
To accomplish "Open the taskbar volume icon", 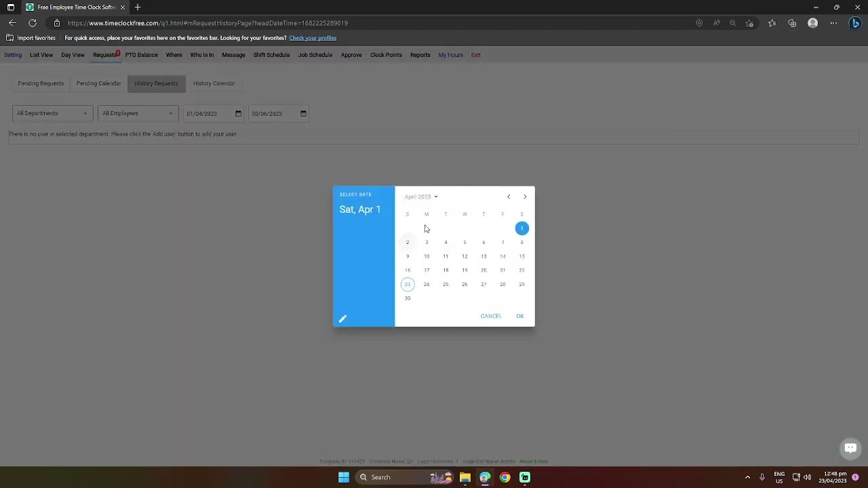I will pos(807,477).
